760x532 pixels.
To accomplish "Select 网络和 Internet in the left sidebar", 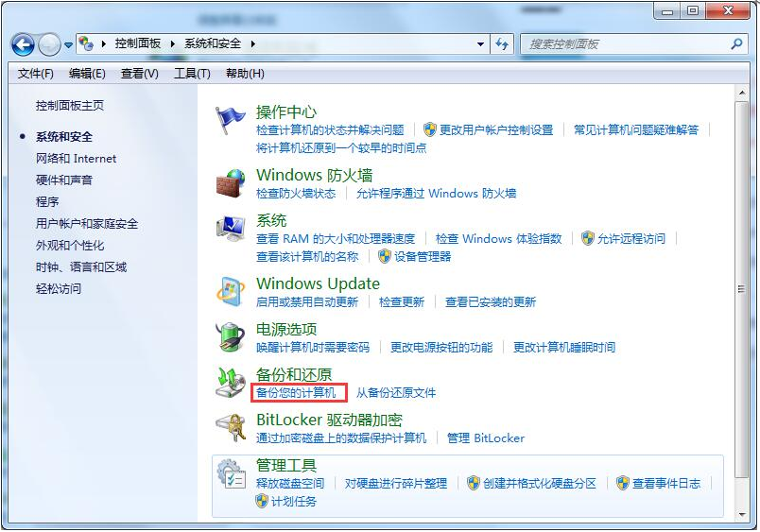I will click(x=76, y=159).
